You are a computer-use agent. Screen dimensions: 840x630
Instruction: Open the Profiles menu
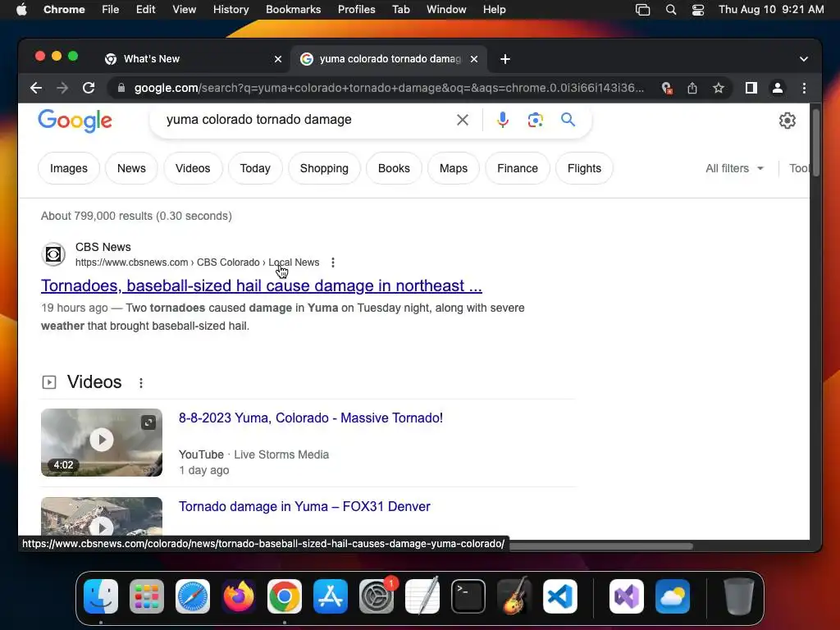(x=356, y=10)
